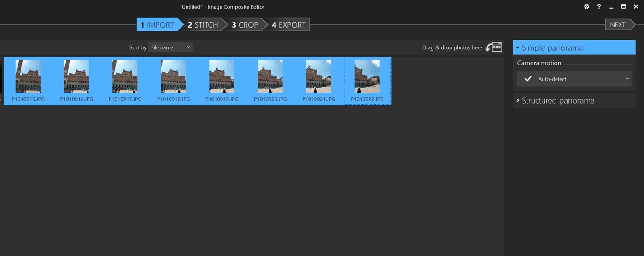Click the add photos icon
Image resolution: width=644 pixels, height=256 pixels.
click(494, 47)
